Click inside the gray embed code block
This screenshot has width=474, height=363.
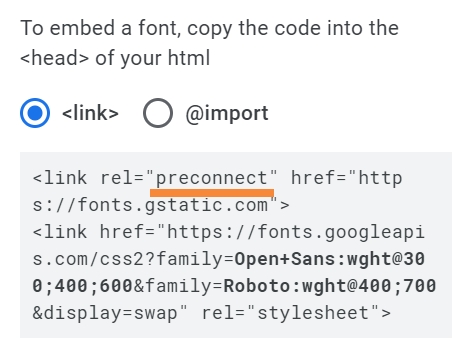(236, 245)
